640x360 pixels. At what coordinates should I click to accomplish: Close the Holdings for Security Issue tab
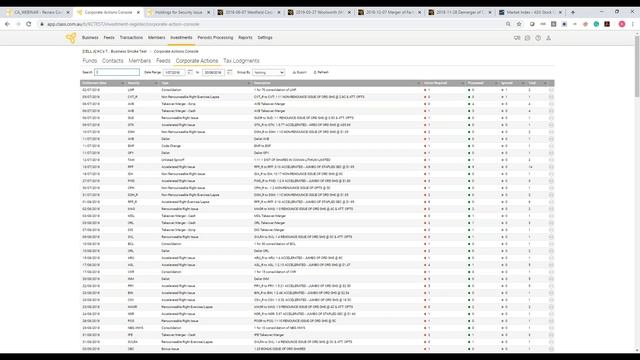[209, 13]
